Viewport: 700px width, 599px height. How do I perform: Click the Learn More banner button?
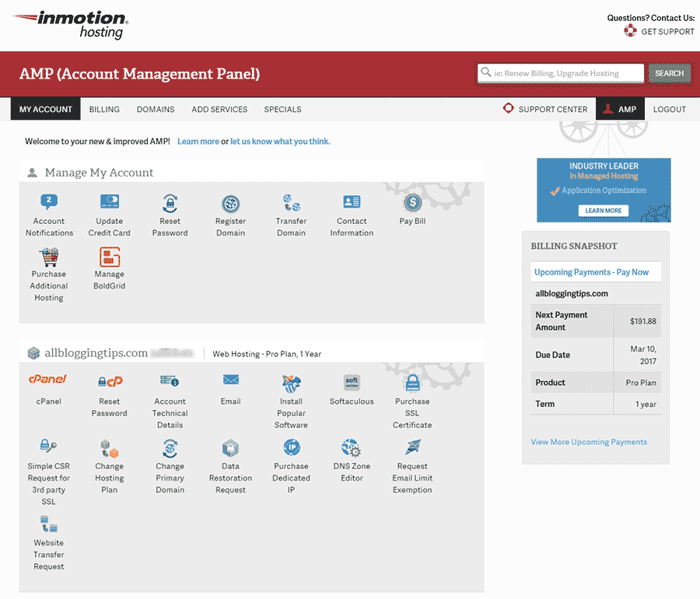604,211
